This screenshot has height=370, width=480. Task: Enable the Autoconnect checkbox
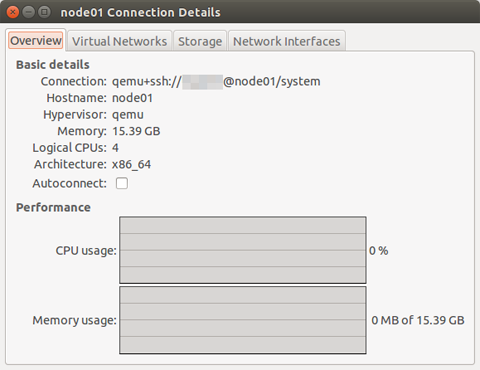tap(122, 183)
